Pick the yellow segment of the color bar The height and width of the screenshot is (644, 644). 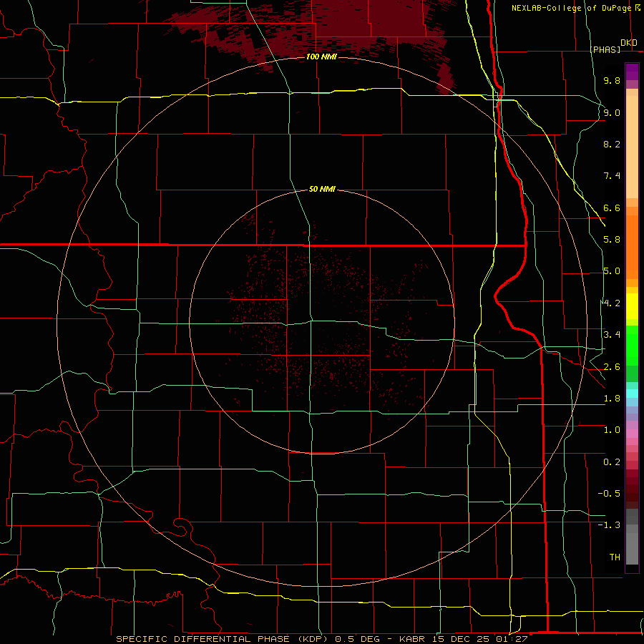click(632, 306)
